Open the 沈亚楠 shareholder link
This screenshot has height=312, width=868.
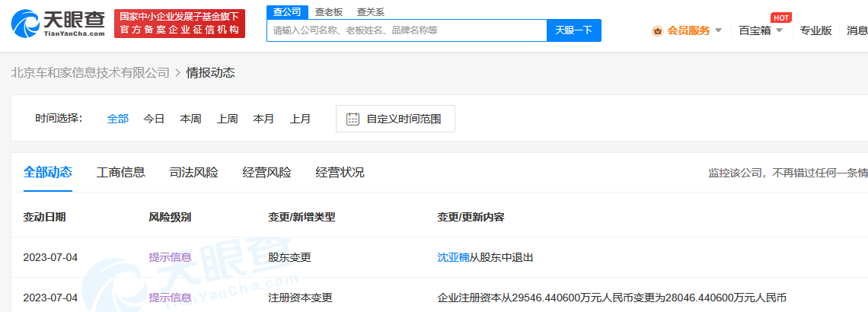point(453,257)
